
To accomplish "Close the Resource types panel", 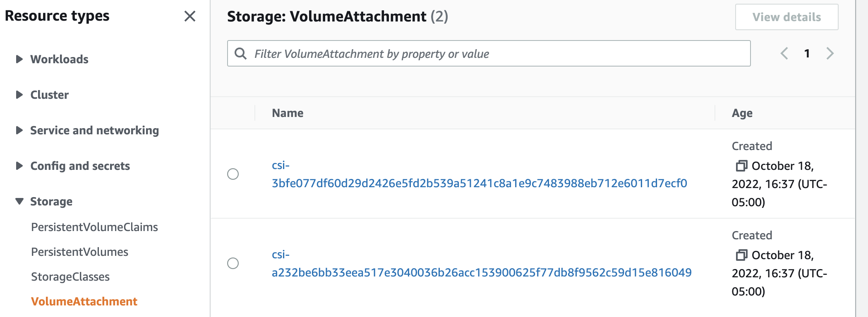I will pos(190,16).
